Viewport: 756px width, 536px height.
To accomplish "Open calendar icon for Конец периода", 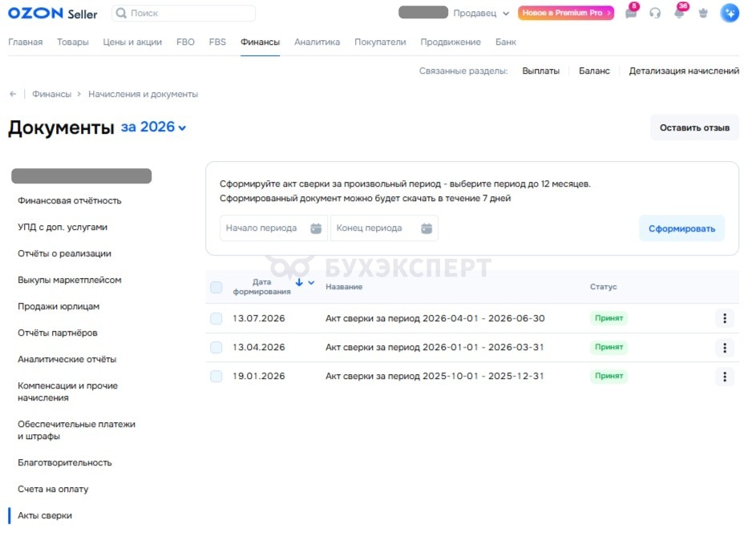I will click(427, 228).
